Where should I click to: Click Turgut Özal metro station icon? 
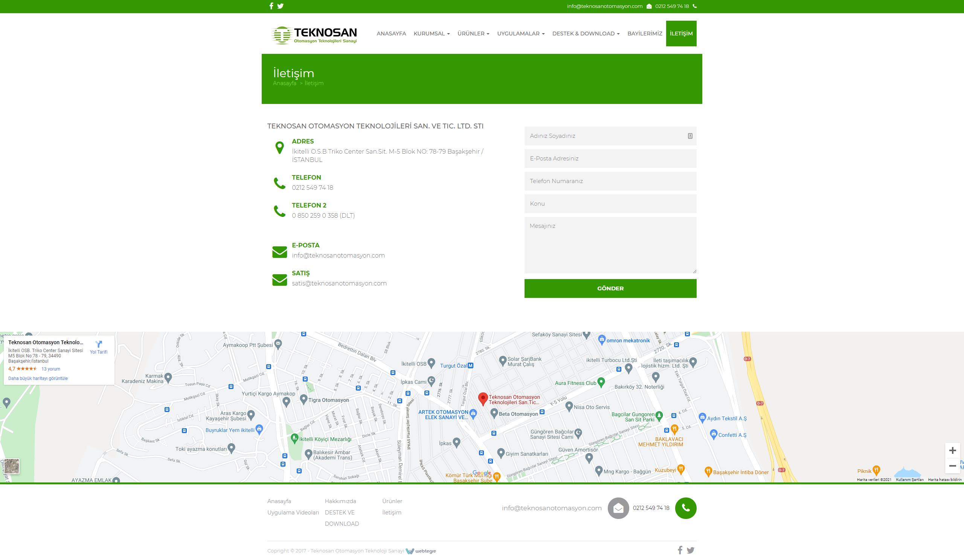point(471,366)
